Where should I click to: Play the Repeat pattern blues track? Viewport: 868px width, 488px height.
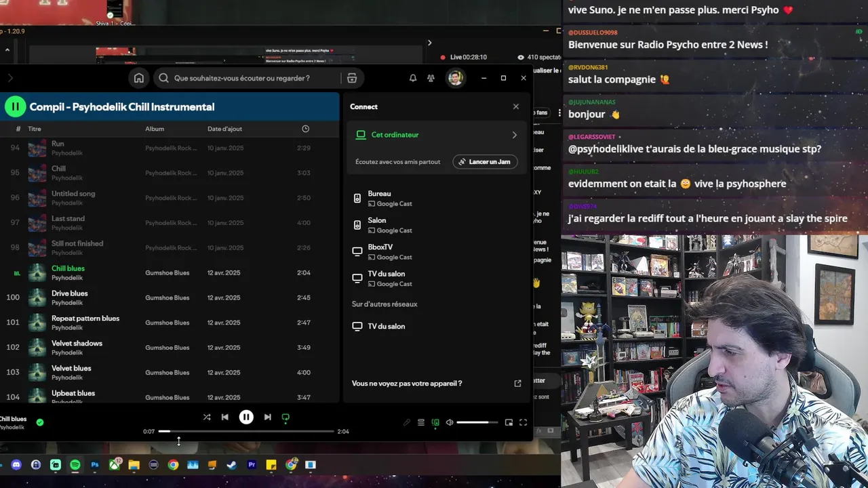(170, 323)
